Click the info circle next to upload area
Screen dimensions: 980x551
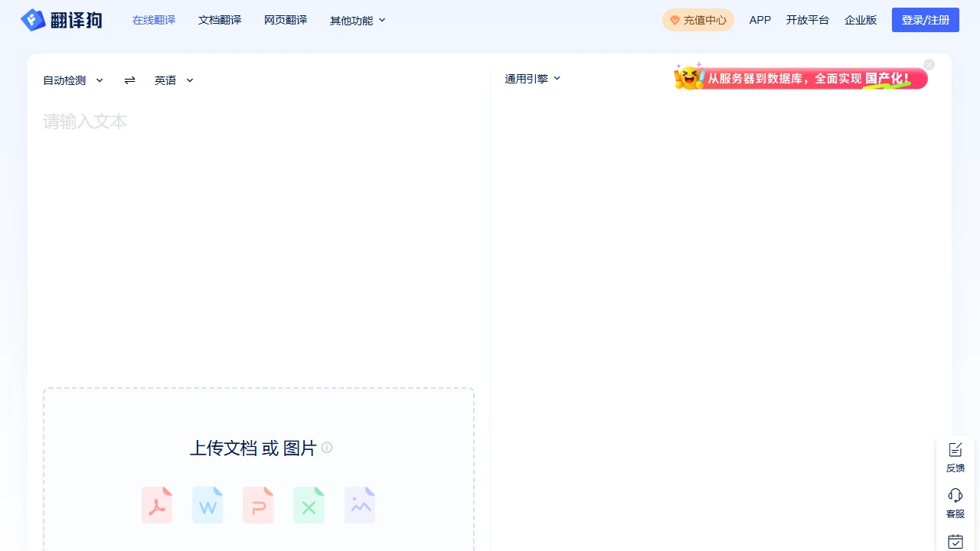tap(326, 448)
